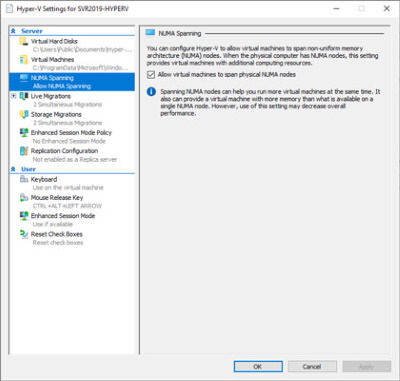Open the Enhanced Session Mode user setting
This screenshot has width=400, height=381.
point(63,216)
